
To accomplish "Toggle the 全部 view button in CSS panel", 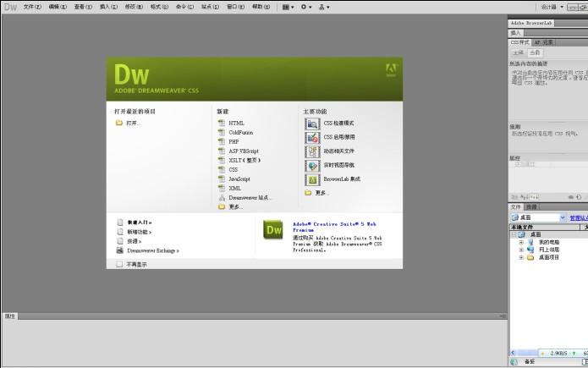I will click(519, 52).
